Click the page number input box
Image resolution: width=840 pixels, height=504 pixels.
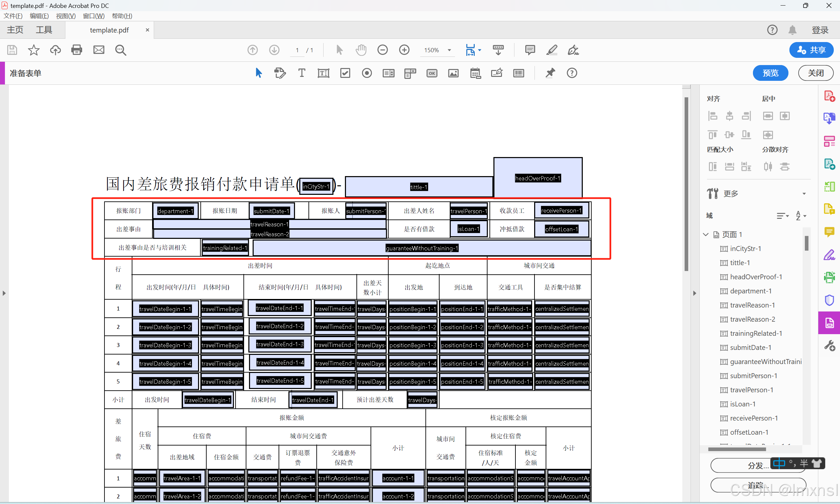[297, 50]
